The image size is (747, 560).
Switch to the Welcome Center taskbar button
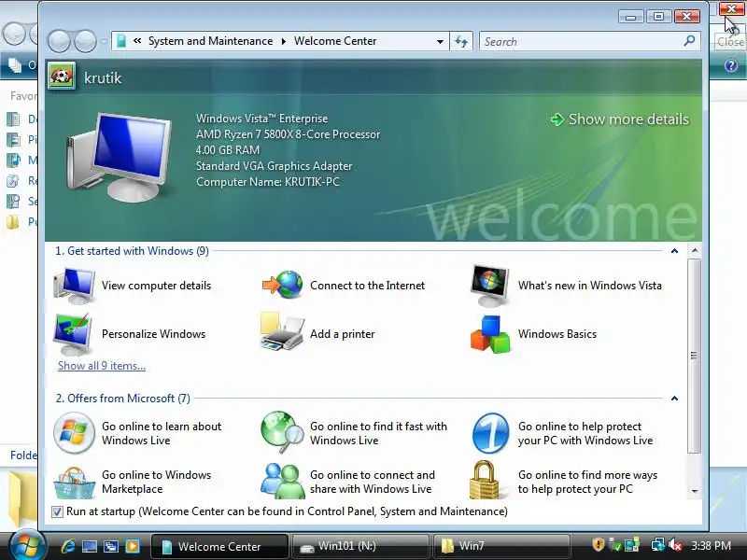pos(219,546)
